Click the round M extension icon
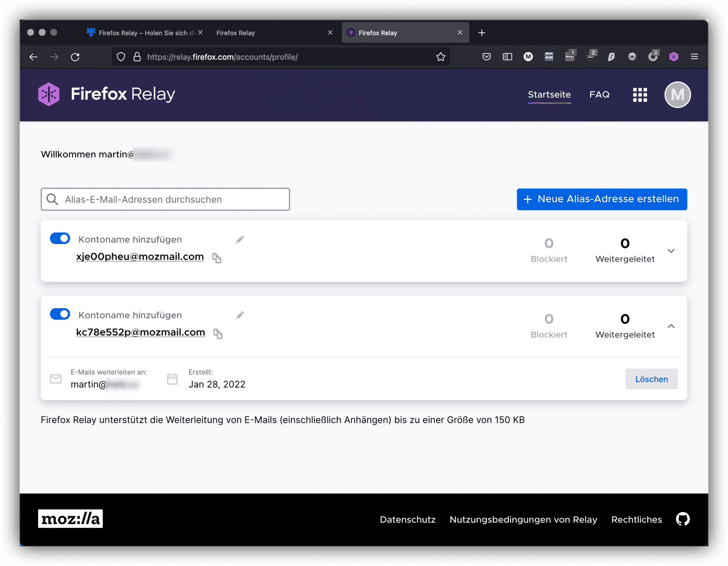The image size is (728, 566). click(x=528, y=57)
